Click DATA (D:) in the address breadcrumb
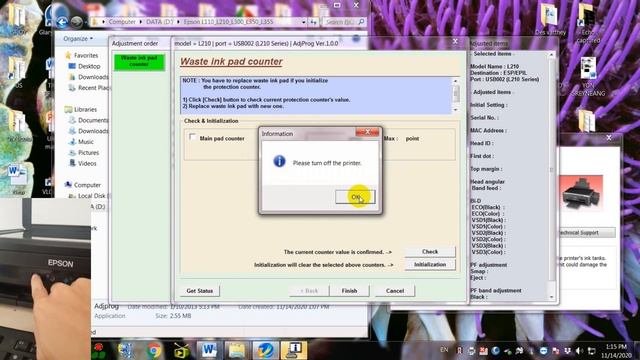 click(160, 22)
